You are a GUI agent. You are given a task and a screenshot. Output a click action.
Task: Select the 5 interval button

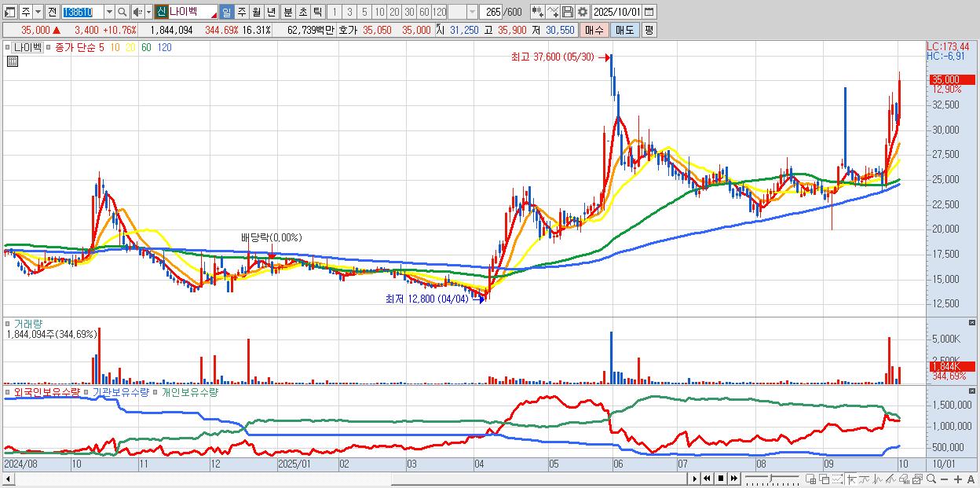coord(364,13)
